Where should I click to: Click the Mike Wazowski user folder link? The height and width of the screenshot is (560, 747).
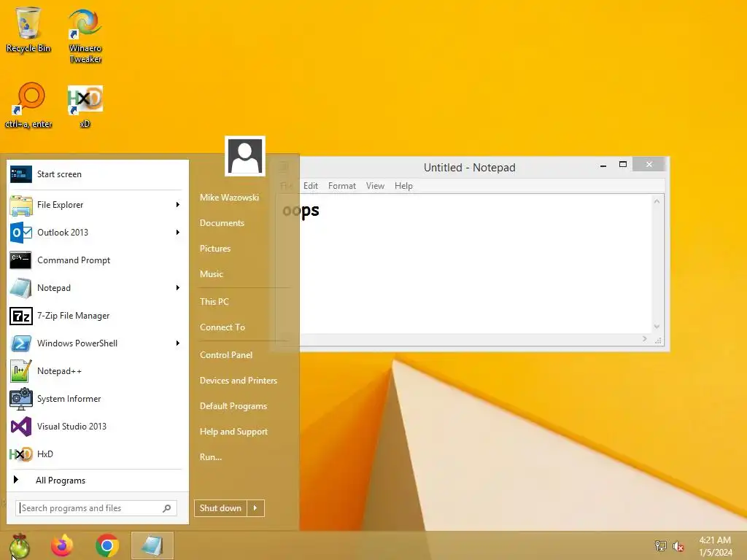pos(229,197)
